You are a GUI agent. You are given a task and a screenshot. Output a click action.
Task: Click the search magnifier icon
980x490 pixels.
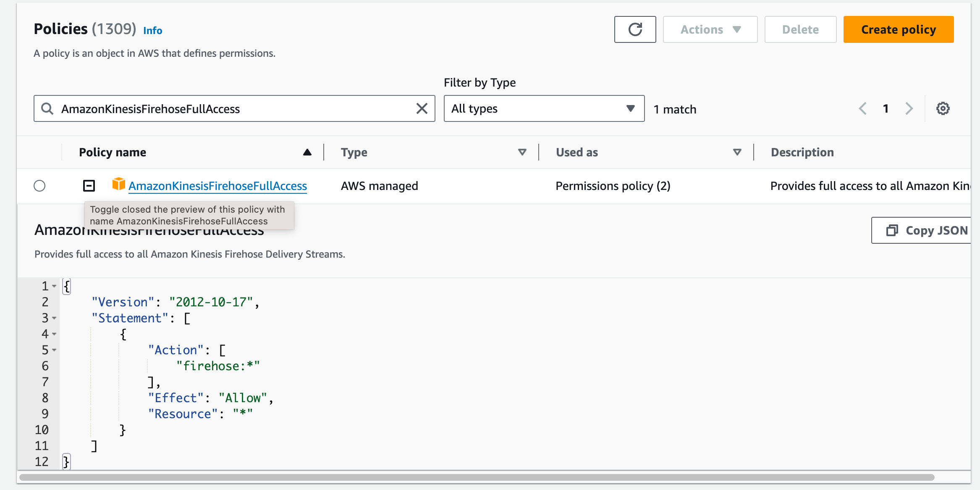click(x=47, y=108)
